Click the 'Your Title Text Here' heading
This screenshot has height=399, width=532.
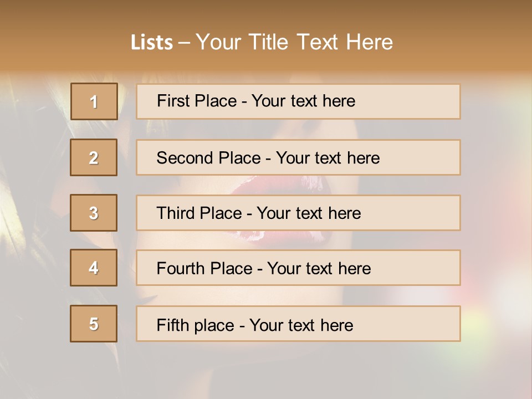[x=294, y=43]
